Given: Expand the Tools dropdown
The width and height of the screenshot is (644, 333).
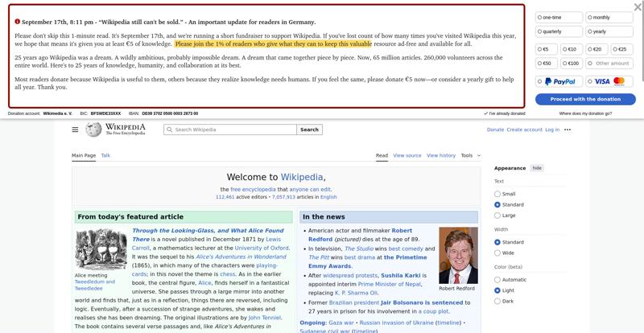Looking at the screenshot, I should click(471, 155).
